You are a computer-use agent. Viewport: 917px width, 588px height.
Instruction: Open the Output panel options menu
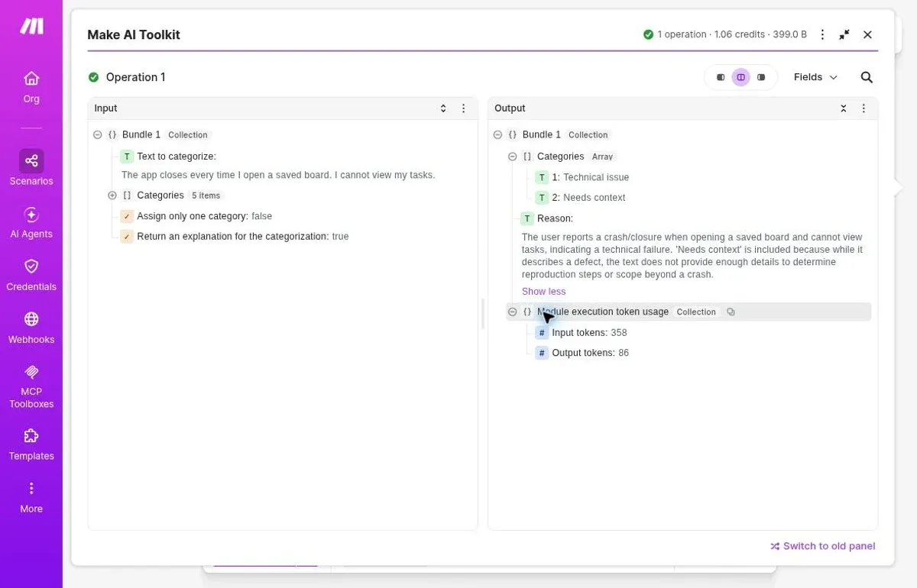pos(864,108)
